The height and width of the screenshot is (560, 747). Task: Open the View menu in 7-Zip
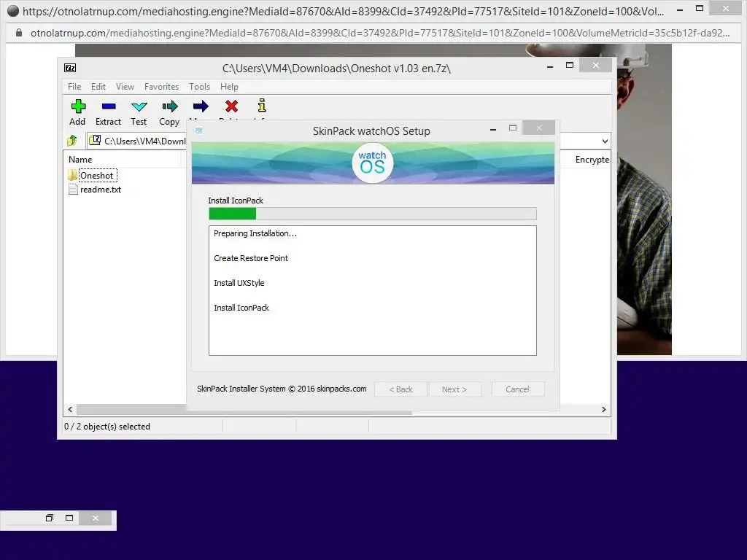click(x=125, y=87)
